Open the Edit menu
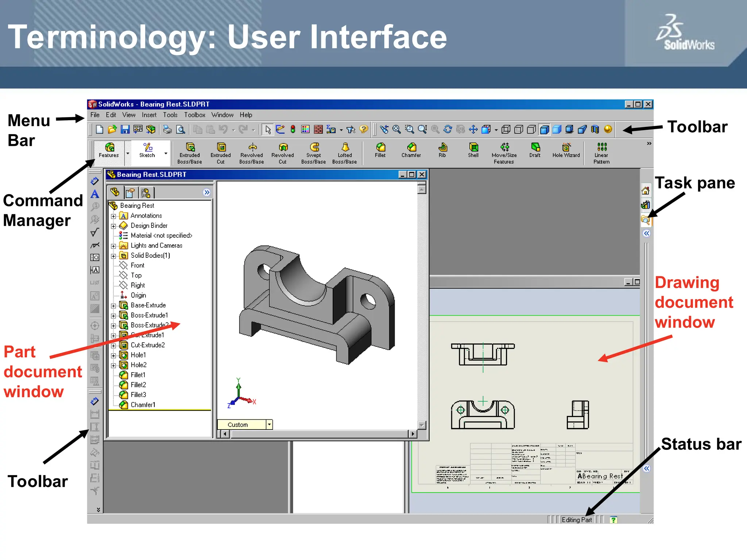 111,115
